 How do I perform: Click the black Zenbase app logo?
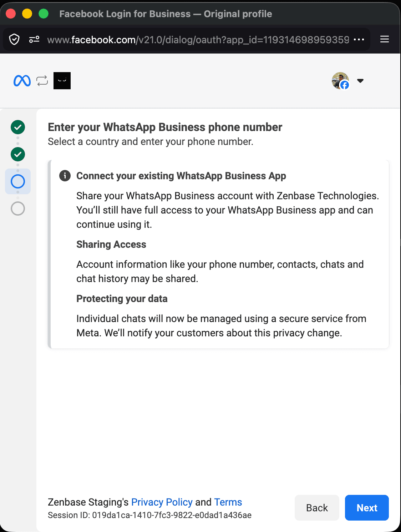pyautogui.click(x=62, y=81)
